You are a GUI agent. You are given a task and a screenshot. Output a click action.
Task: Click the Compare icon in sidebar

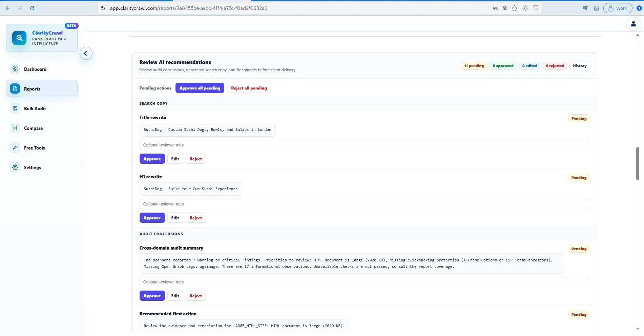[x=15, y=128]
